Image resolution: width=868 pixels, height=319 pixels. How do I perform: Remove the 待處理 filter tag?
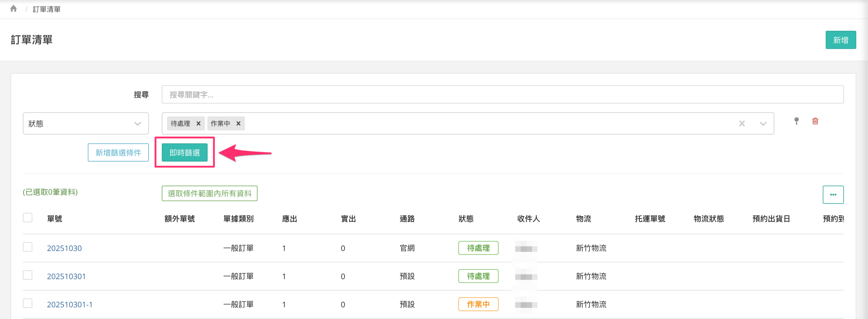[198, 124]
